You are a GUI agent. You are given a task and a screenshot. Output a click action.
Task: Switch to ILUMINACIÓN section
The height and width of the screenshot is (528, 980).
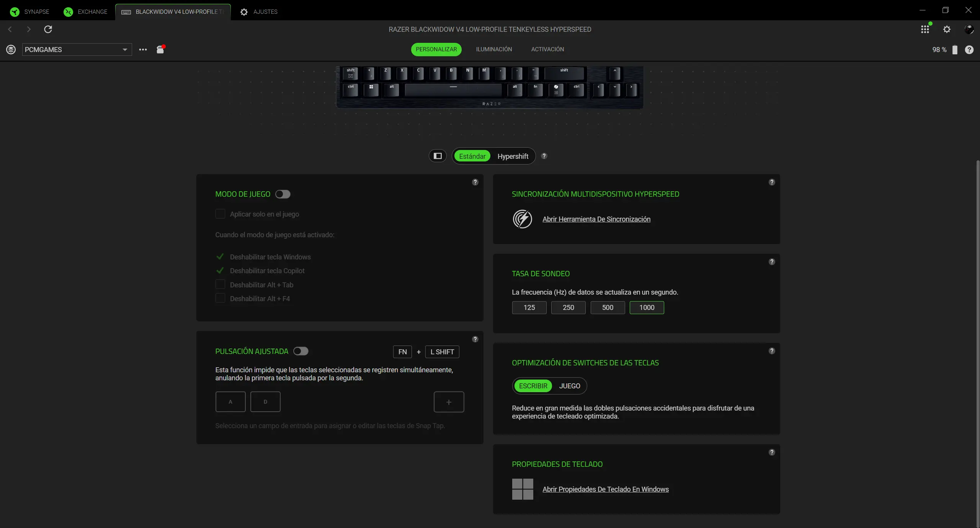[x=494, y=49]
